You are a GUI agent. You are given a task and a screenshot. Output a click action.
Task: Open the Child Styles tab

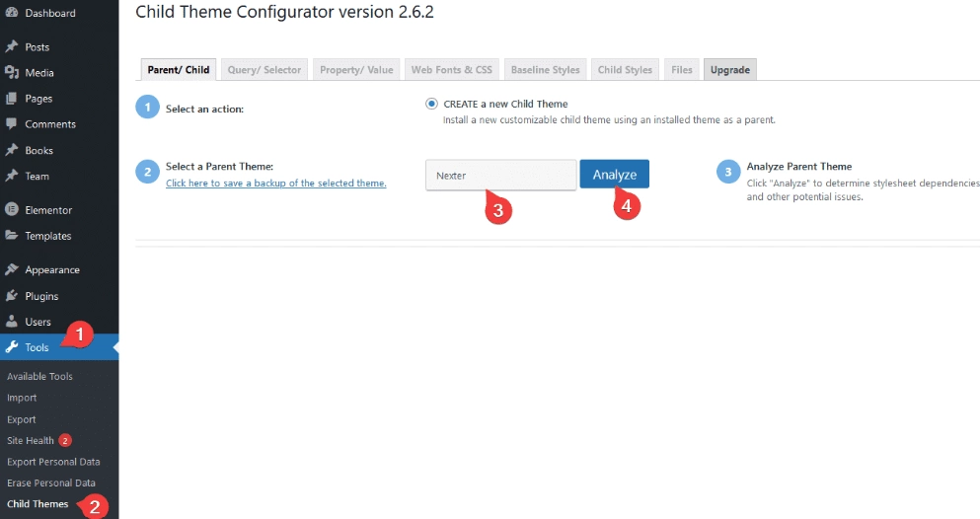click(x=625, y=70)
